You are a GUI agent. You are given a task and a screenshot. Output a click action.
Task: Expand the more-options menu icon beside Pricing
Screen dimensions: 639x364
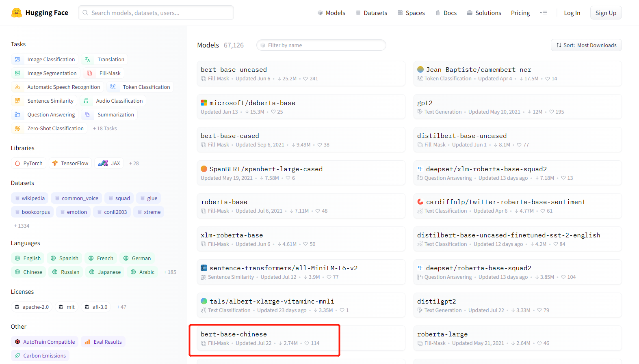(x=543, y=13)
